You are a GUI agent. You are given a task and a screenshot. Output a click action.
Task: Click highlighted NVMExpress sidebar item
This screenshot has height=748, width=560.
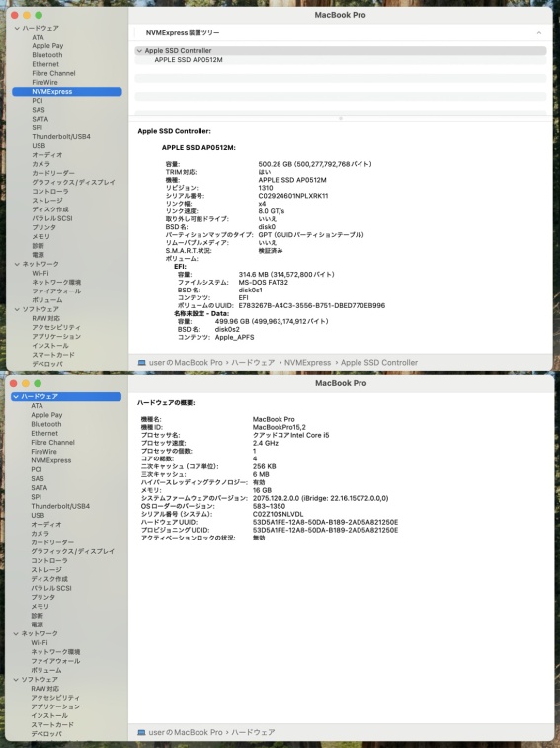click(x=67, y=92)
